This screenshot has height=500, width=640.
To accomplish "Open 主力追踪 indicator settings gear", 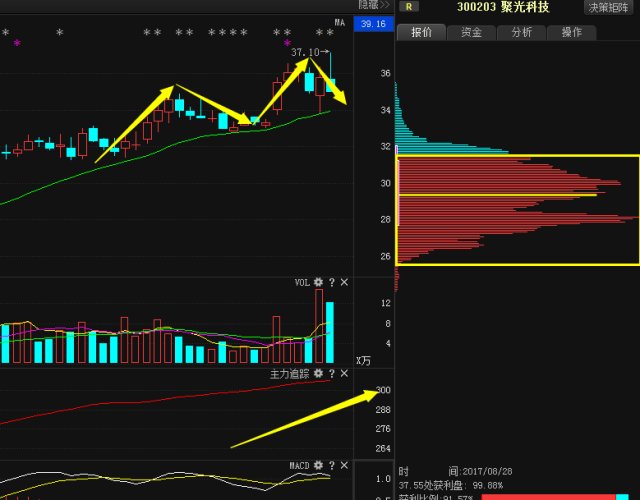I will coord(318,373).
